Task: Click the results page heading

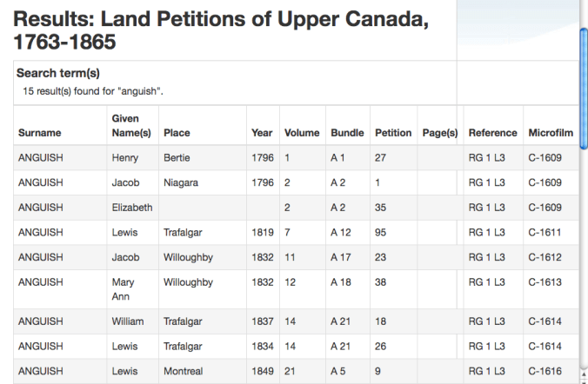Action: [x=221, y=30]
